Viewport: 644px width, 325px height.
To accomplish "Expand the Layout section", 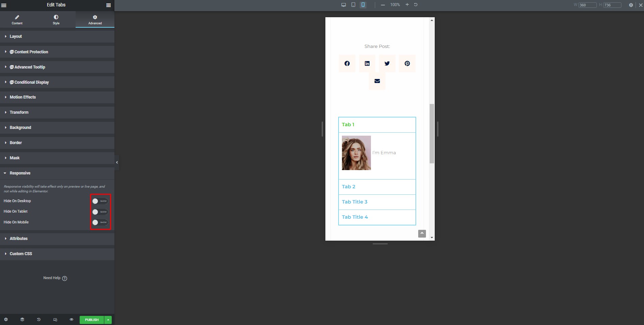I will 57,36.
